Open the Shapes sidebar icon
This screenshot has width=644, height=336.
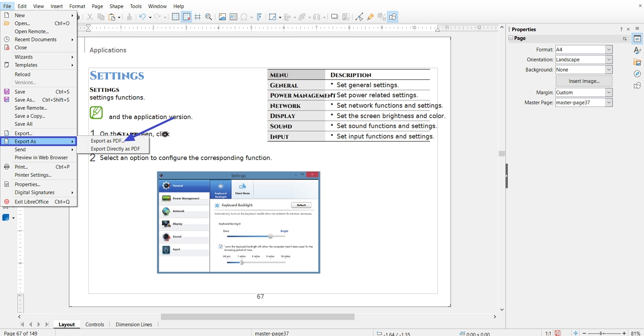point(638,86)
